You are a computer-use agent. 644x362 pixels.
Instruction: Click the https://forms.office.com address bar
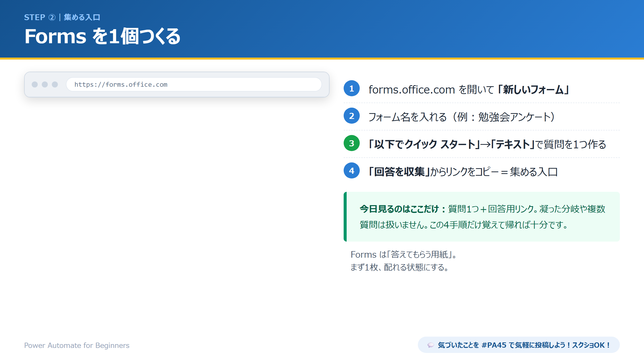tap(194, 84)
